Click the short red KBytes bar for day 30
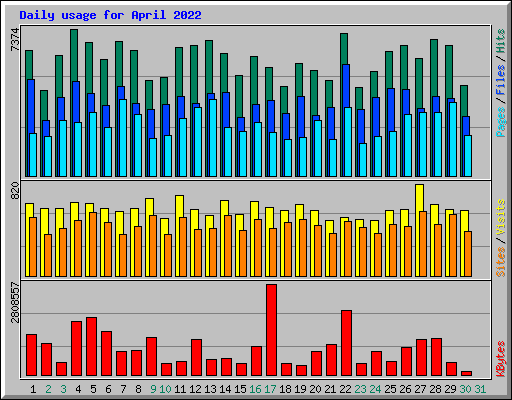Image resolution: width=512 pixels, height=400 pixels. point(466,374)
